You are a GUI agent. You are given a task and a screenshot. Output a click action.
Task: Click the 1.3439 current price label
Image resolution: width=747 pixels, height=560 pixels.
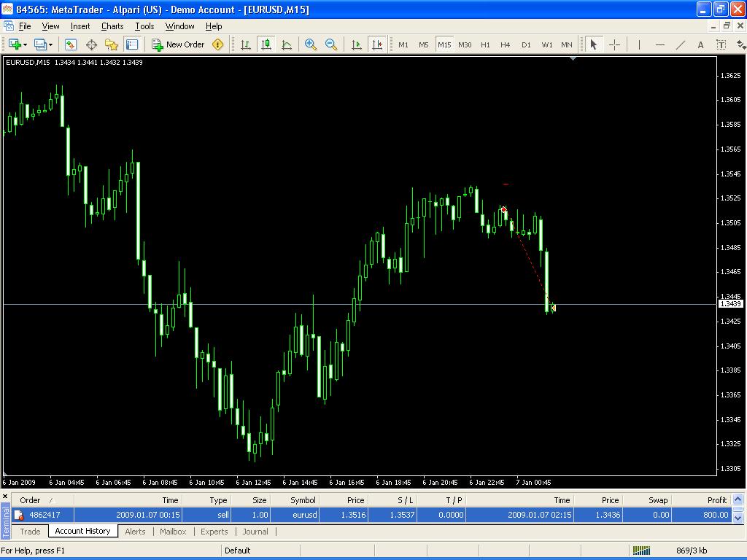point(730,304)
